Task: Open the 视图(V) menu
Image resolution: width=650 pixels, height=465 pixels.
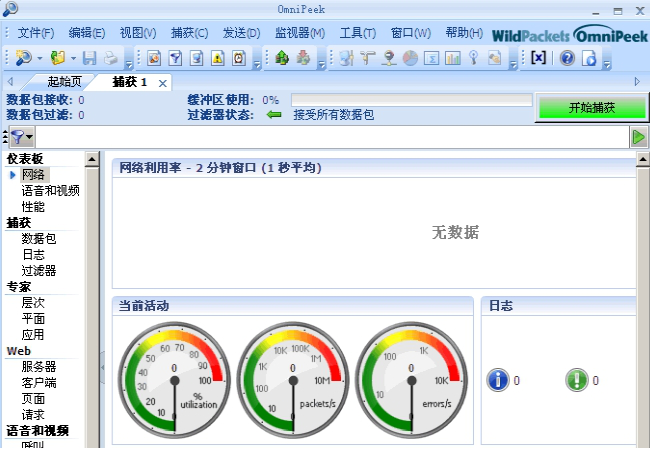Action: pyautogui.click(x=138, y=33)
